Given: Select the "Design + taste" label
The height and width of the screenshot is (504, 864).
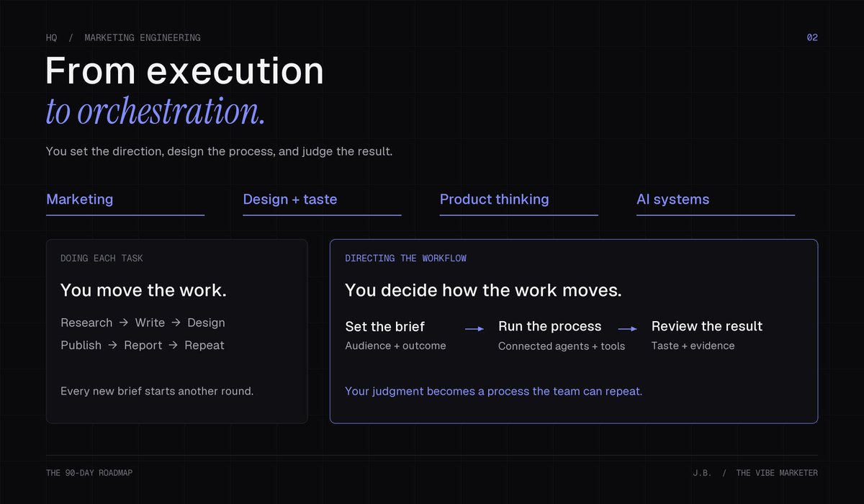Looking at the screenshot, I should tap(290, 199).
